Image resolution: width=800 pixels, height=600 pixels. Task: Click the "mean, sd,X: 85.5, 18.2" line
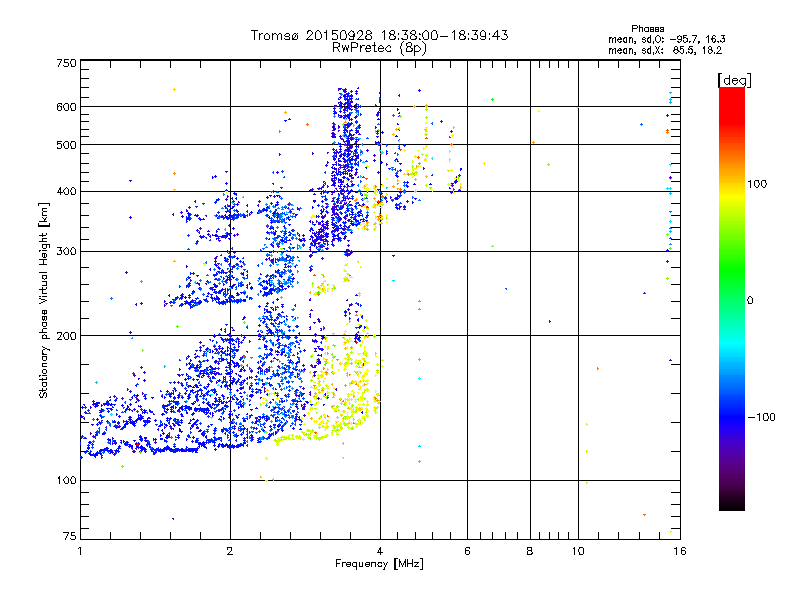[x=665, y=50]
